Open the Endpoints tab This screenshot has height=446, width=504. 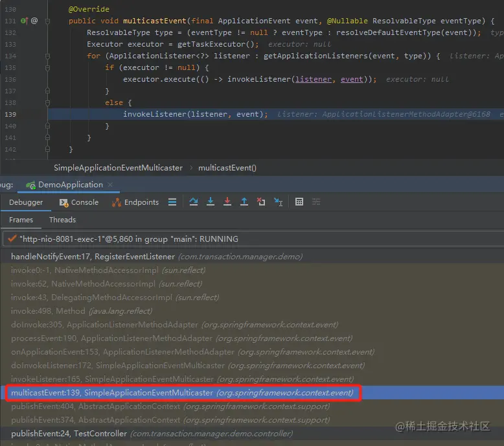point(135,202)
